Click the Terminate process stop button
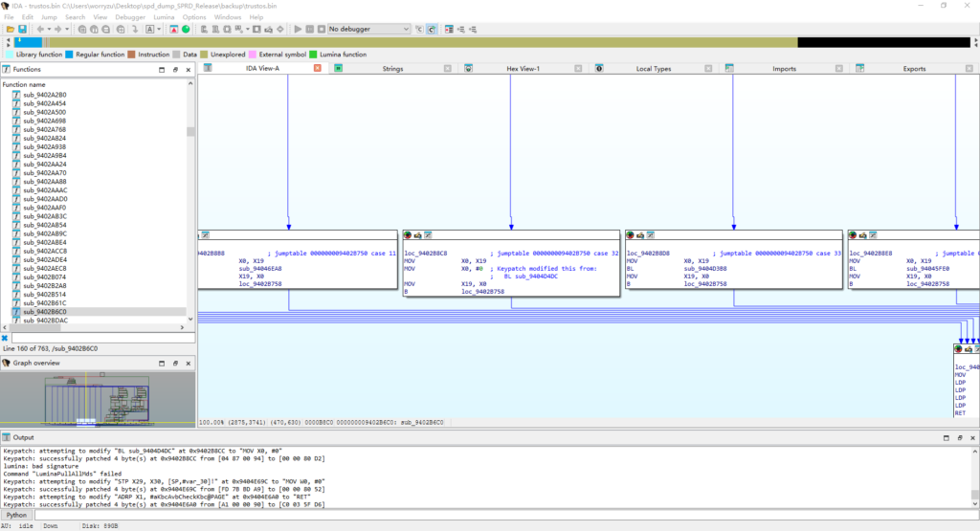The width and height of the screenshot is (980, 531). (322, 30)
